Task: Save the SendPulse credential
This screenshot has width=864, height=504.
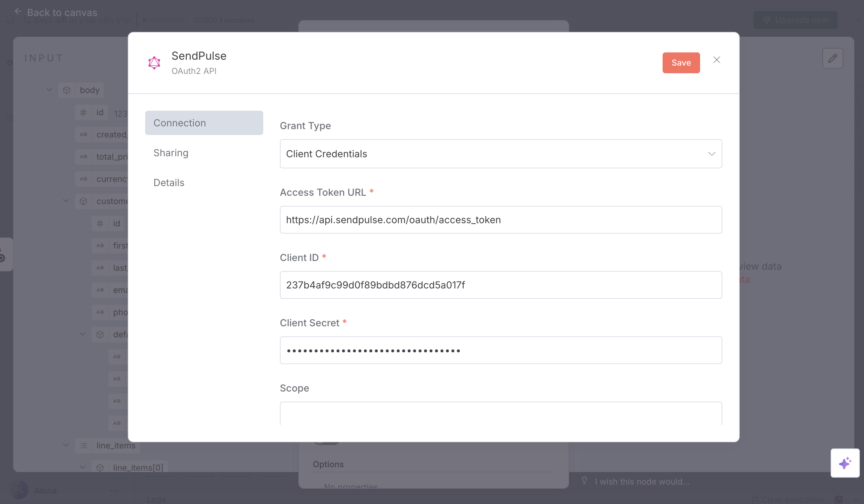Action: click(x=681, y=63)
